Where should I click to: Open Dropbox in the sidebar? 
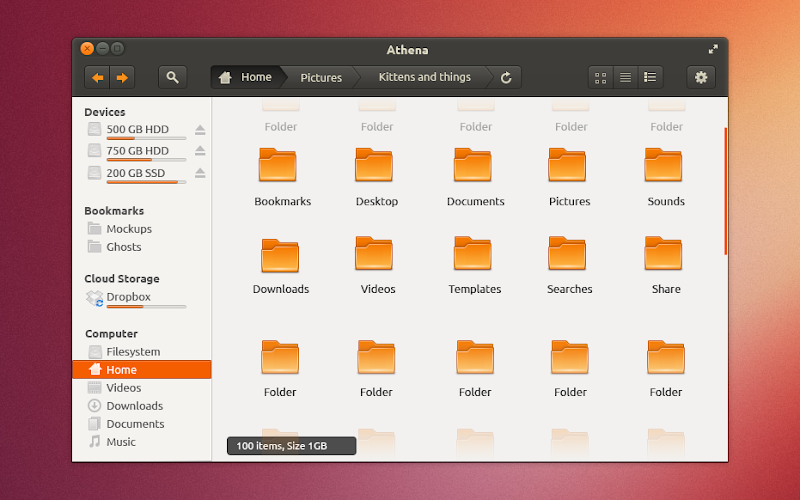click(128, 297)
